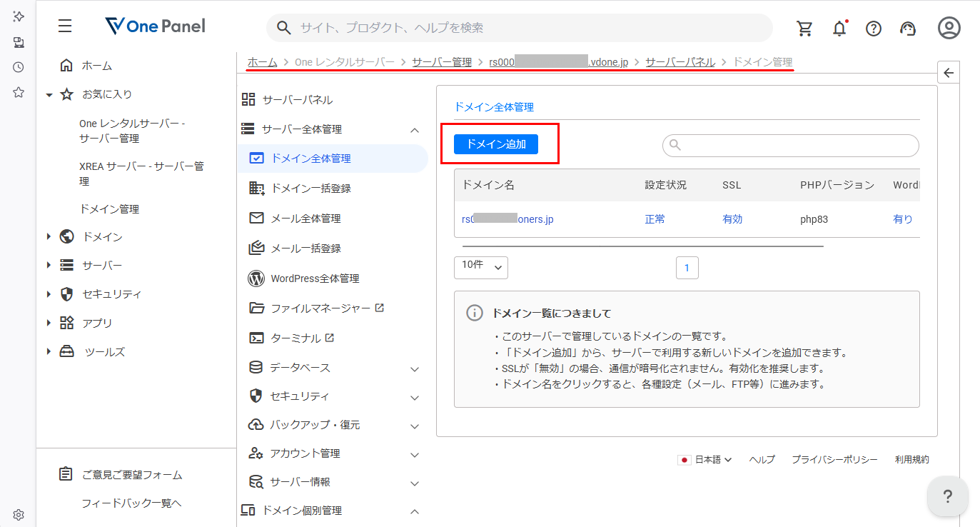Select WordPress全体管理 menu item

tap(315, 278)
